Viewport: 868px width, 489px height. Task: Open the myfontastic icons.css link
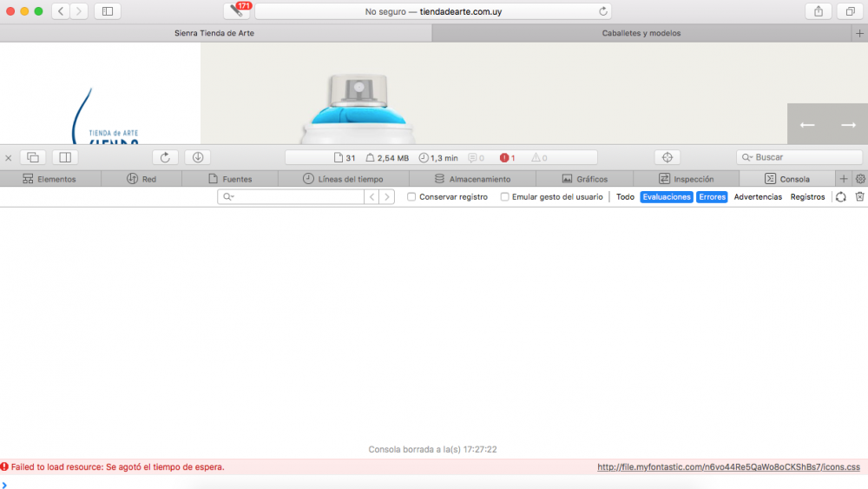pyautogui.click(x=728, y=466)
